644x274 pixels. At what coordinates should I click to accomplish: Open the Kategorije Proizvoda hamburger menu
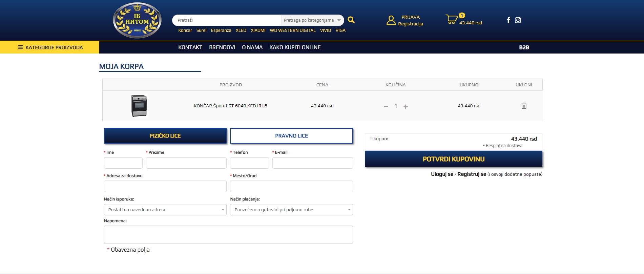point(50,47)
